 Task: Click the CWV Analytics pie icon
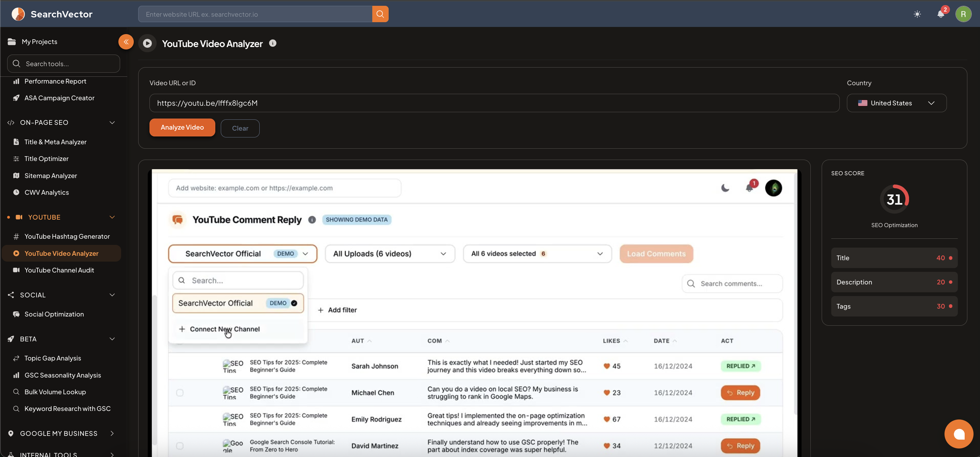tap(16, 192)
